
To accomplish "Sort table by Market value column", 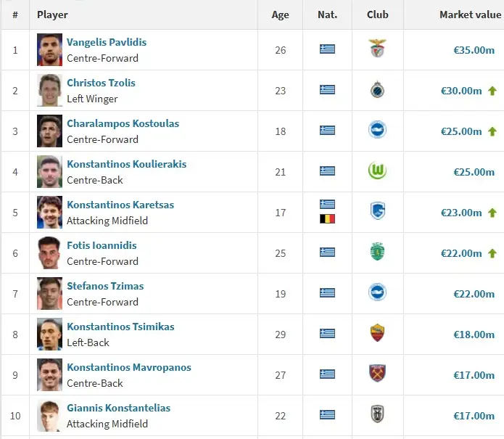I will pyautogui.click(x=470, y=15).
